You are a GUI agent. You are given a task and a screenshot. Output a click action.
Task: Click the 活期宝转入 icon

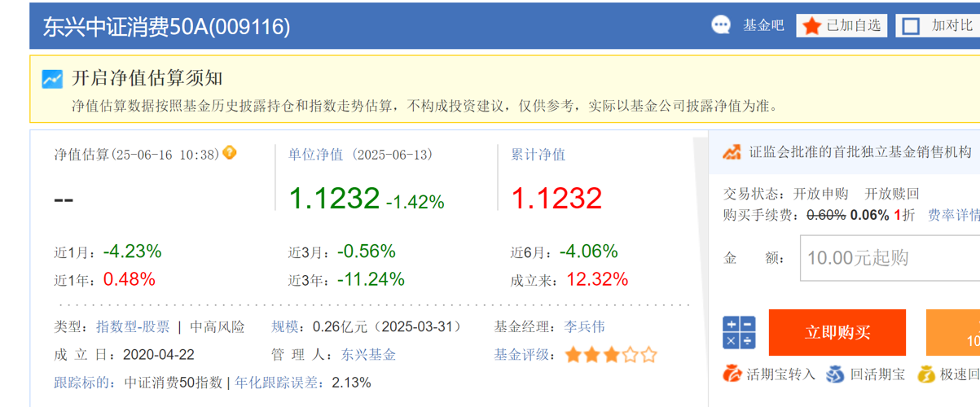pyautogui.click(x=732, y=374)
